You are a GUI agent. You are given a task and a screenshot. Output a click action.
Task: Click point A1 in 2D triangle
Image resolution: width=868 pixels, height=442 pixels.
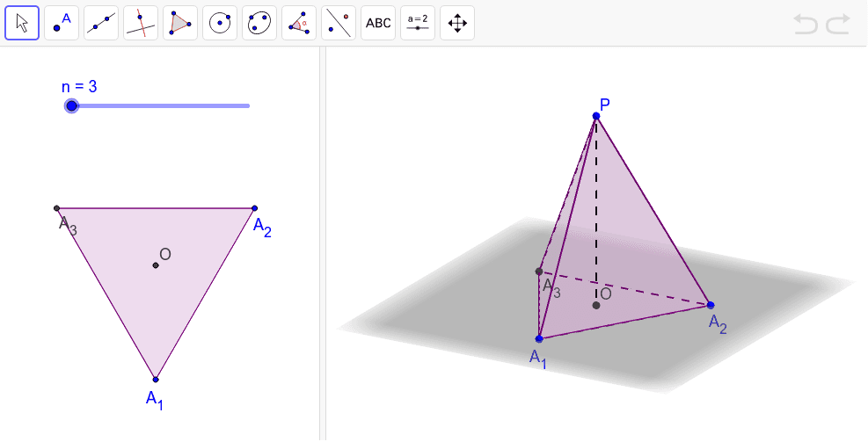(156, 380)
